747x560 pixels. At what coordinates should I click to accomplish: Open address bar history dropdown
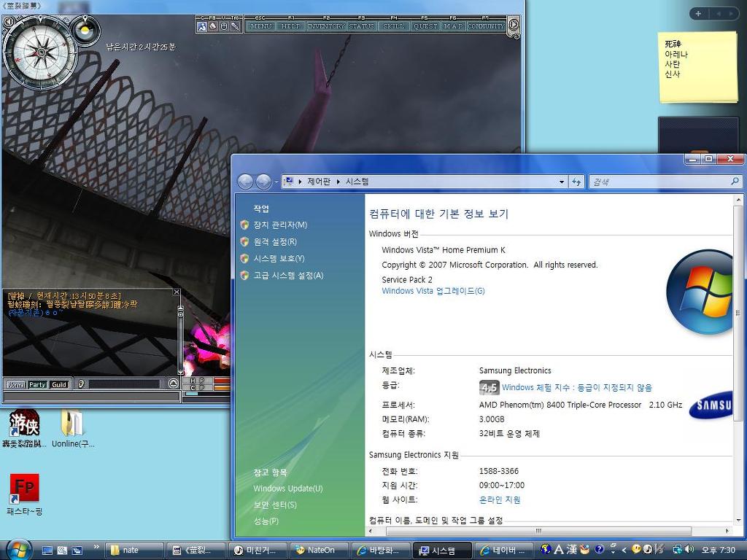[562, 182]
